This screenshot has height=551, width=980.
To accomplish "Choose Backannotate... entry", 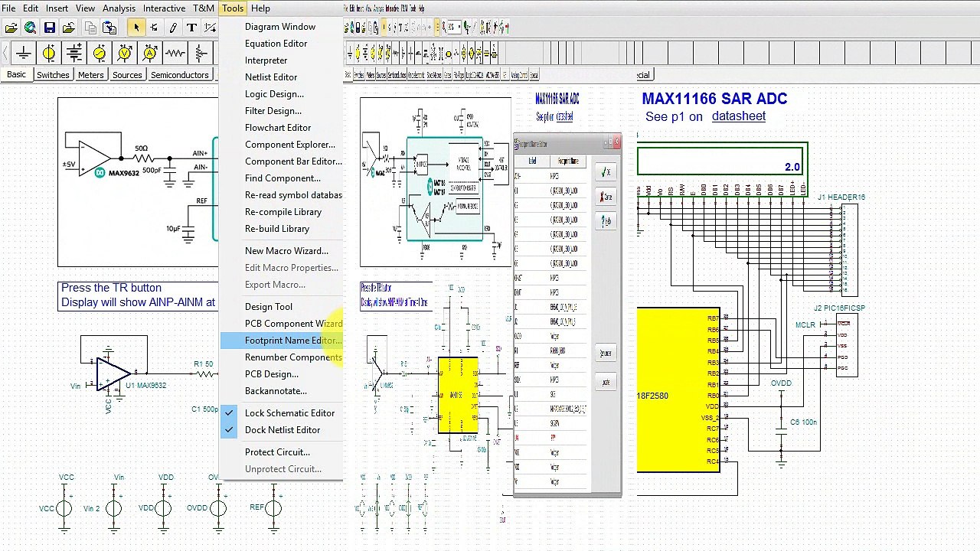I will coord(280,391).
